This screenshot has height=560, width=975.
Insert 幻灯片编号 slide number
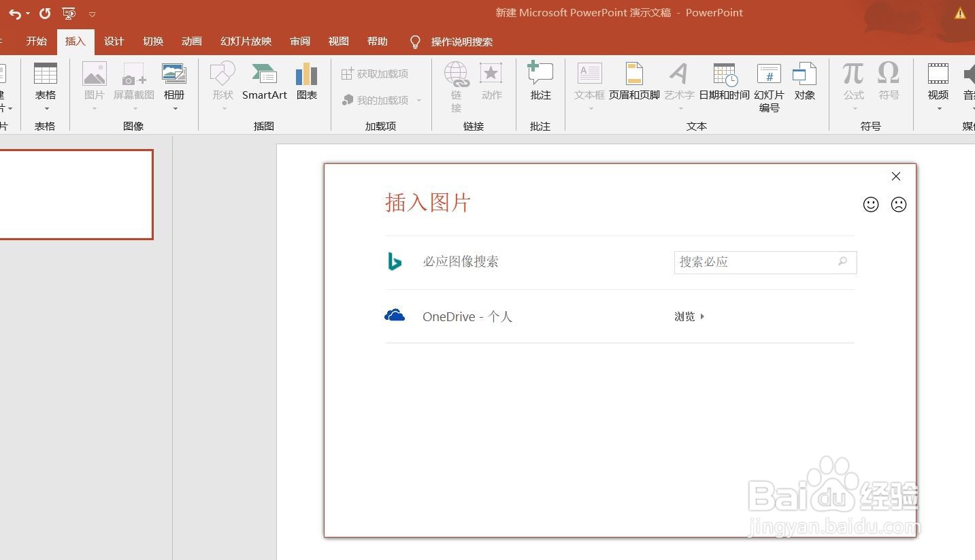[769, 87]
